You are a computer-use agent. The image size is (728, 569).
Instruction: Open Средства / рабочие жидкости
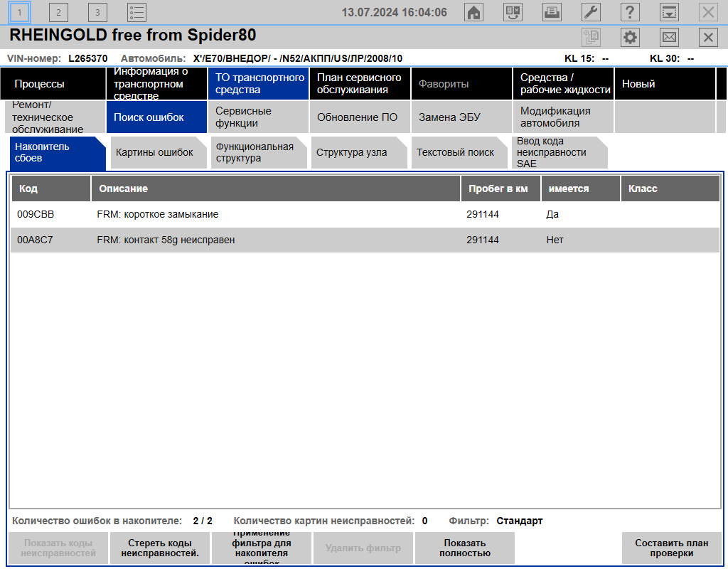click(564, 84)
